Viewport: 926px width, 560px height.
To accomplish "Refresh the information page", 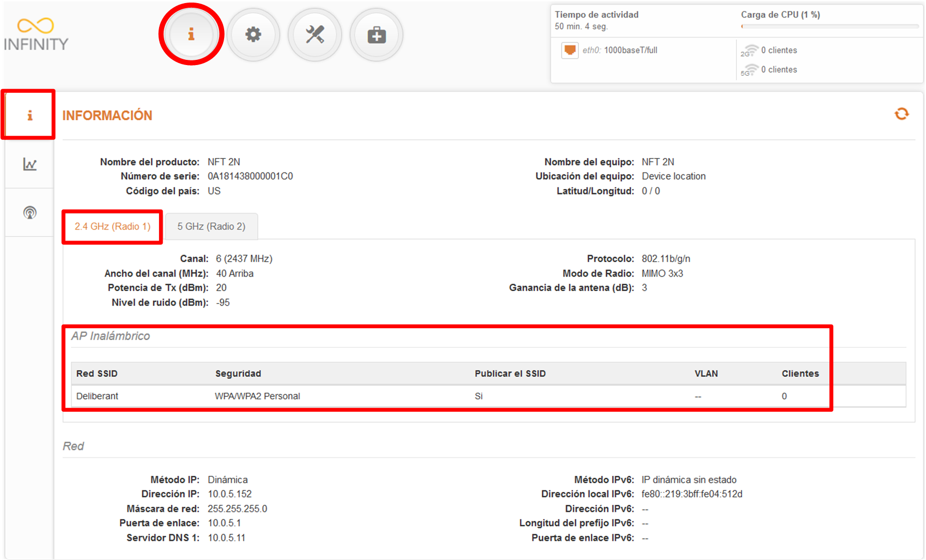I will [x=901, y=114].
